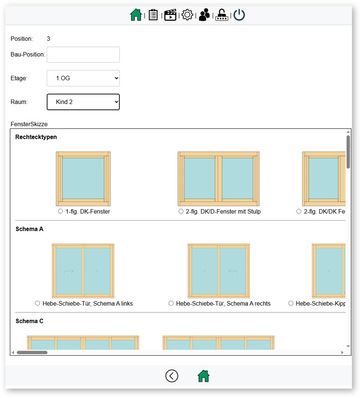
Task: Click the vertical scrollbar of FensterSkizze list
Action: [348, 239]
